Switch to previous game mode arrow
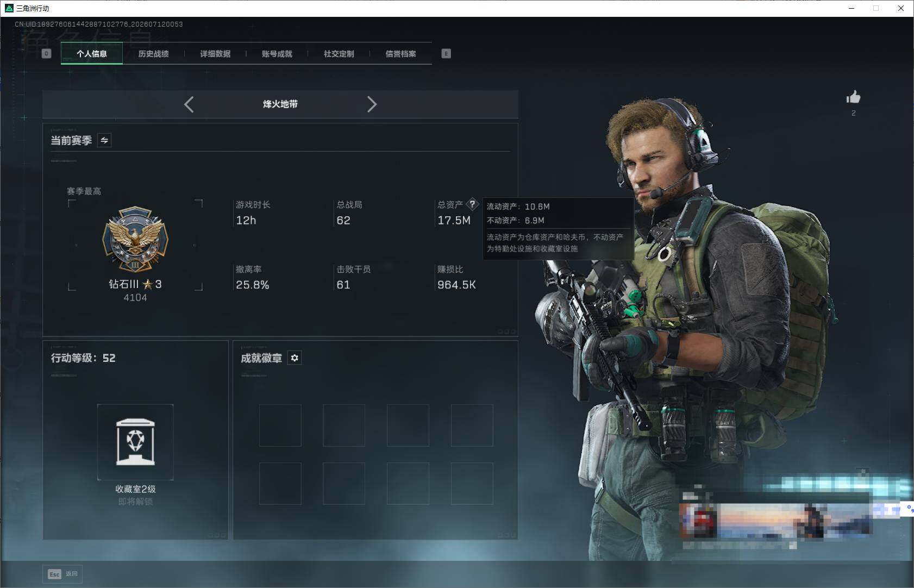 point(189,104)
